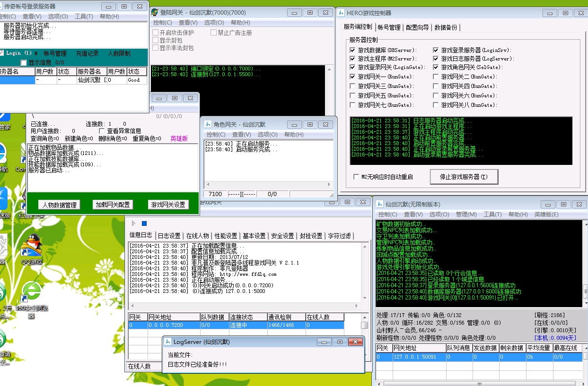Click 人数限制 in account server teal bar
The width and height of the screenshot is (588, 386).
(119, 53)
